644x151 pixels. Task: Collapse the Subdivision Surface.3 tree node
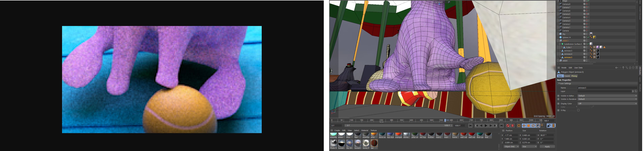pyautogui.click(x=560, y=44)
